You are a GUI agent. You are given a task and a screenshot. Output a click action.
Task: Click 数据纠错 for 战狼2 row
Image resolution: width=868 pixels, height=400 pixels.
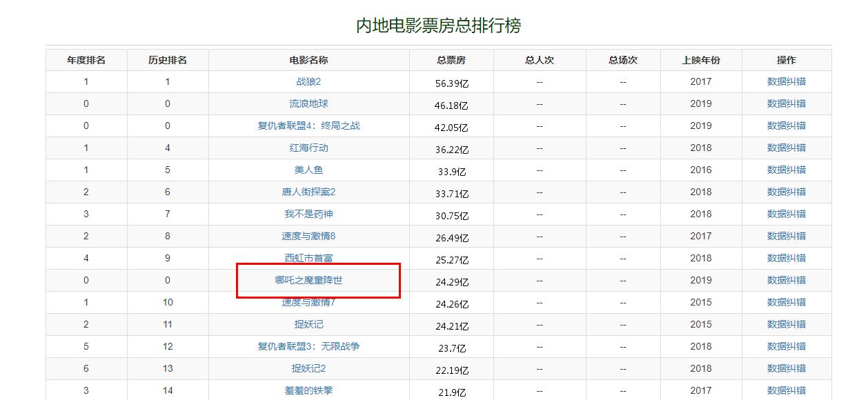(787, 81)
